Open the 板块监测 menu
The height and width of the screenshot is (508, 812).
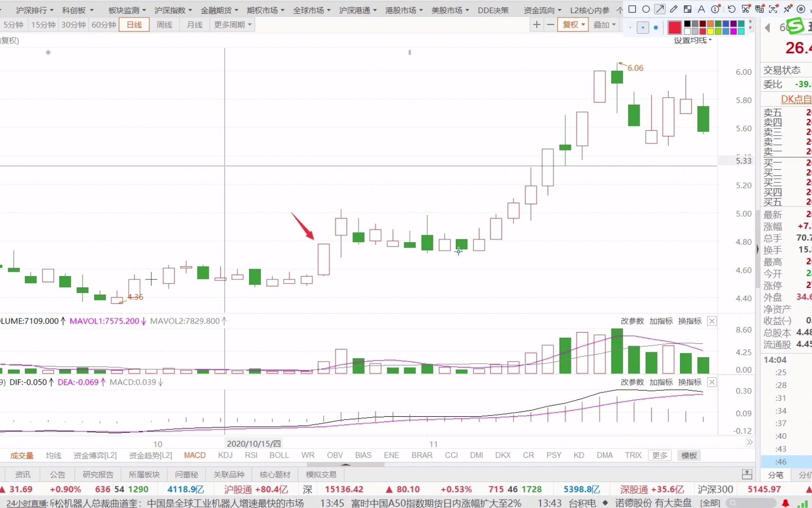click(127, 10)
